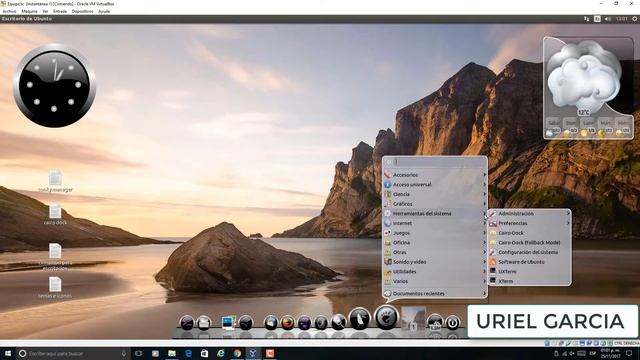Open the Internet menu category
This screenshot has height=360, width=640.
[435, 223]
